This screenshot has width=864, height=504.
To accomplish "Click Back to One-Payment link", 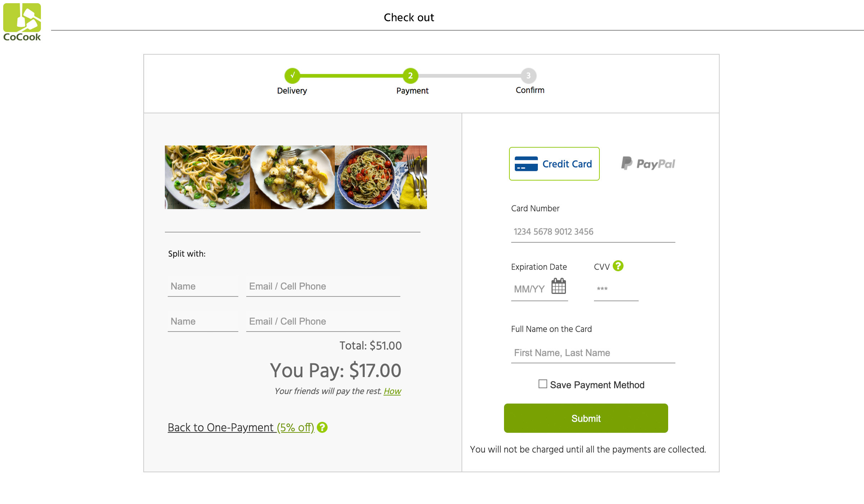I will tap(241, 427).
